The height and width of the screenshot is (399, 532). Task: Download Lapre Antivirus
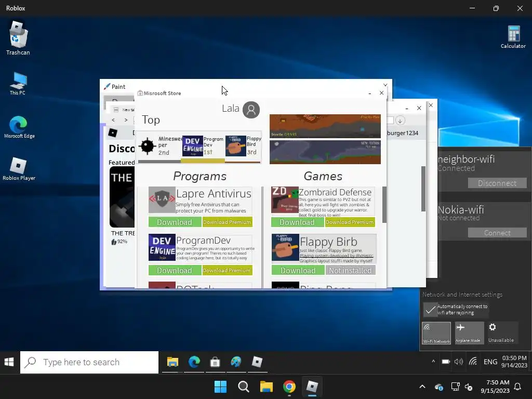click(175, 222)
